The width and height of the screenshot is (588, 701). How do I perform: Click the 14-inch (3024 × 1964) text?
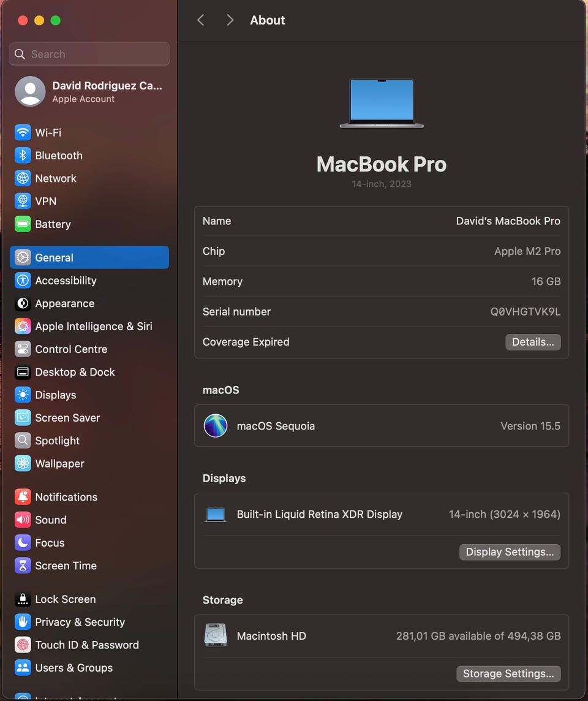tap(505, 514)
